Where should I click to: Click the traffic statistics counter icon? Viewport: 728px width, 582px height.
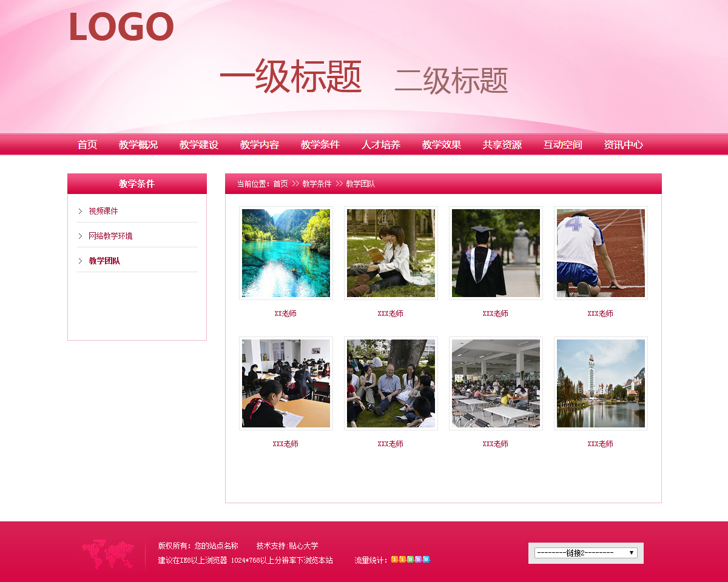coord(410,559)
